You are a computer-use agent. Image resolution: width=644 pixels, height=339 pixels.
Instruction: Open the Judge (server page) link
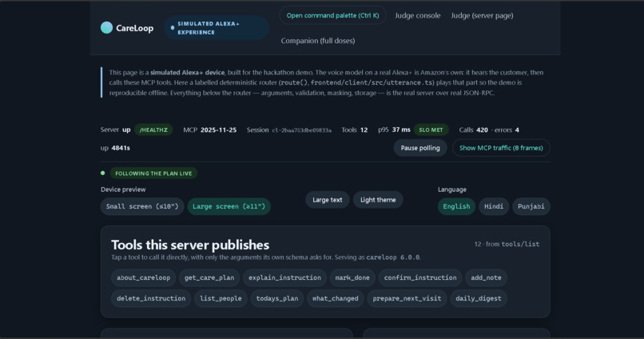482,16
